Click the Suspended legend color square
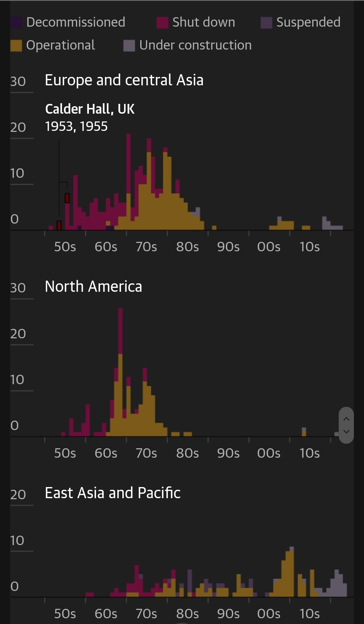This screenshot has width=364, height=624. pos(266,23)
